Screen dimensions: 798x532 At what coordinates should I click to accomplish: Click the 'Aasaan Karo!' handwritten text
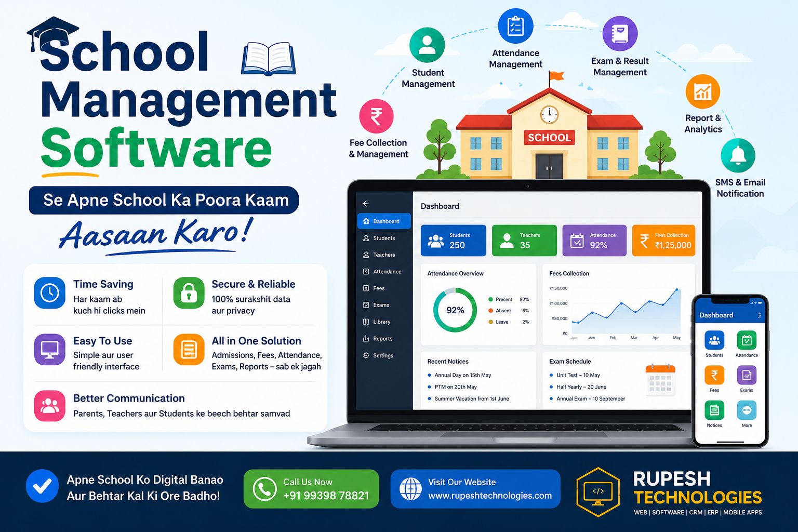[156, 235]
